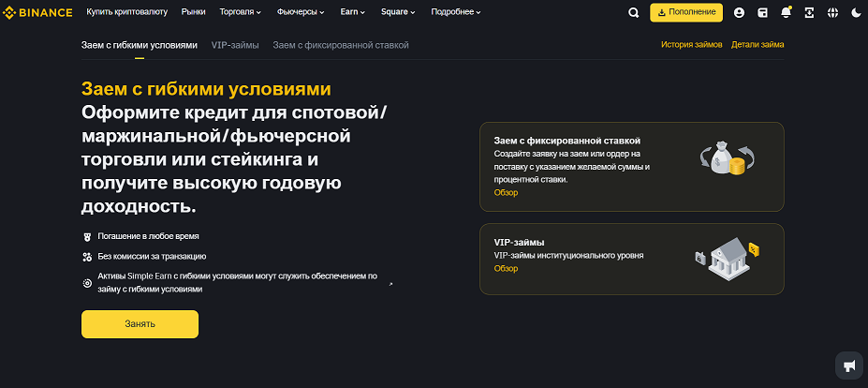Expand the Square dropdown menu
This screenshot has width=868, height=388.
click(398, 12)
